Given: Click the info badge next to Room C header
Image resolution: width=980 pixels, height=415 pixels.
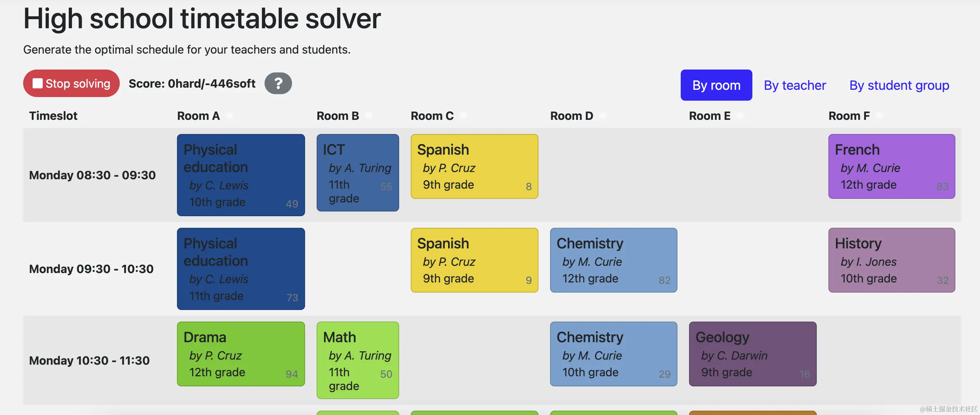Looking at the screenshot, I should (463, 116).
